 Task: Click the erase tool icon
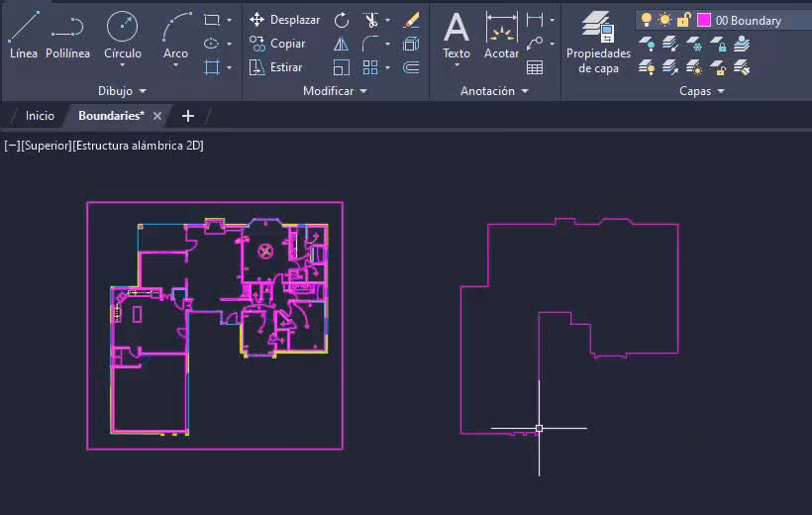coord(411,20)
